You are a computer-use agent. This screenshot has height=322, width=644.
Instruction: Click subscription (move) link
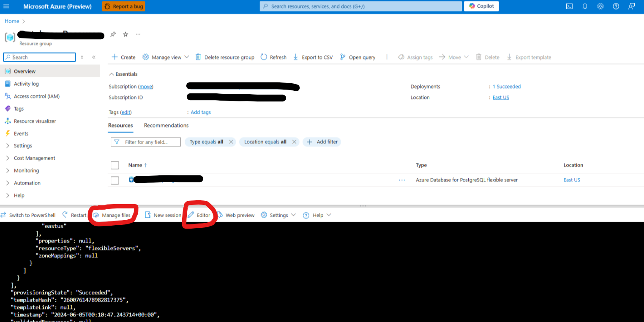coord(146,87)
